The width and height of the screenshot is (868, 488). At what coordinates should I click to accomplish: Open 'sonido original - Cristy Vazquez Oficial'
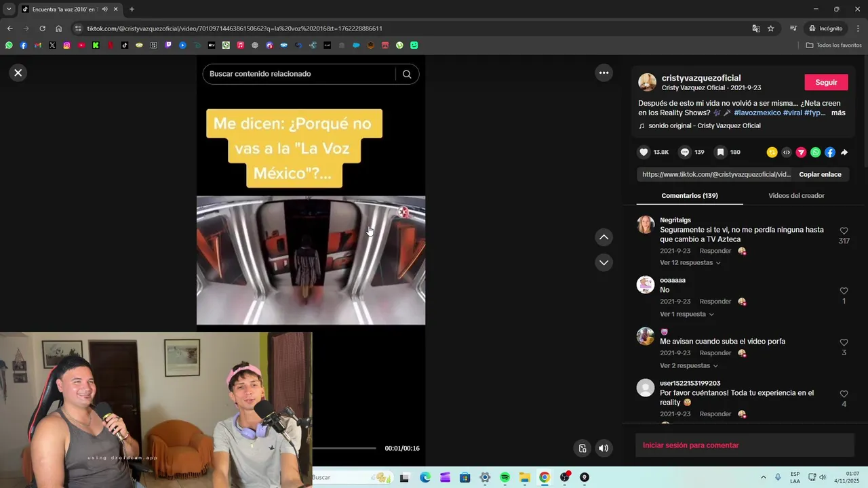704,125
